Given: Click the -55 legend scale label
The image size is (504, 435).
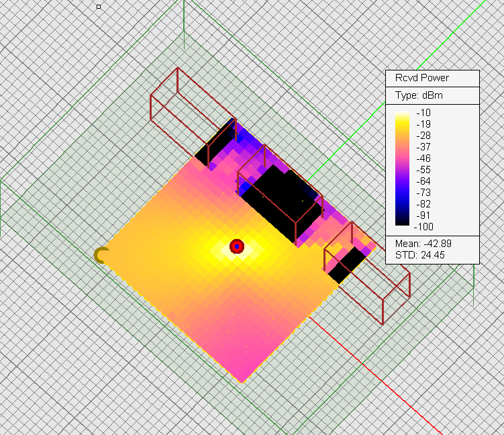Looking at the screenshot, I should 423,169.
